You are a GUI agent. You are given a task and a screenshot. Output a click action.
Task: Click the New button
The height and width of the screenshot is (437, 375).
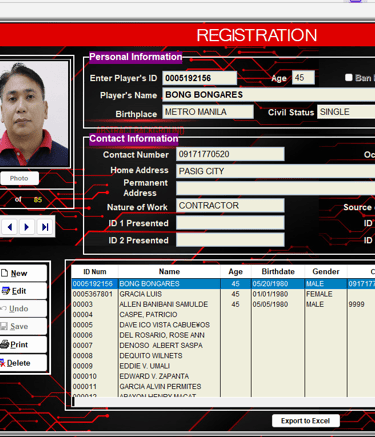point(23,273)
